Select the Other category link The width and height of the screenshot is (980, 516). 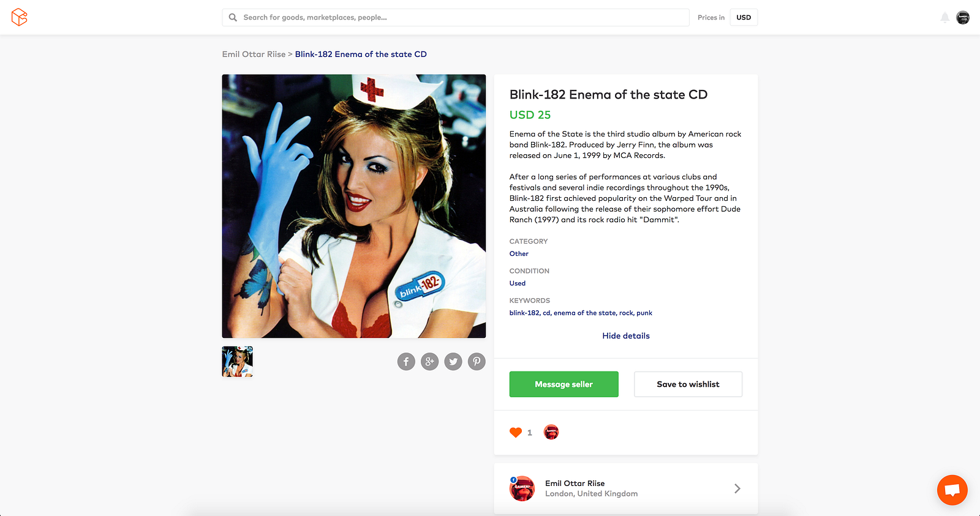point(519,253)
